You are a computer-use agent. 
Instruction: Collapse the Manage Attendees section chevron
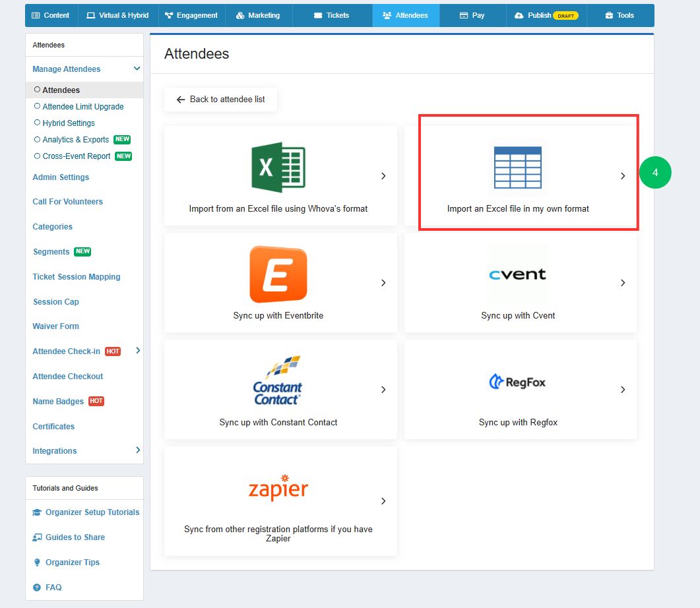pyautogui.click(x=137, y=69)
